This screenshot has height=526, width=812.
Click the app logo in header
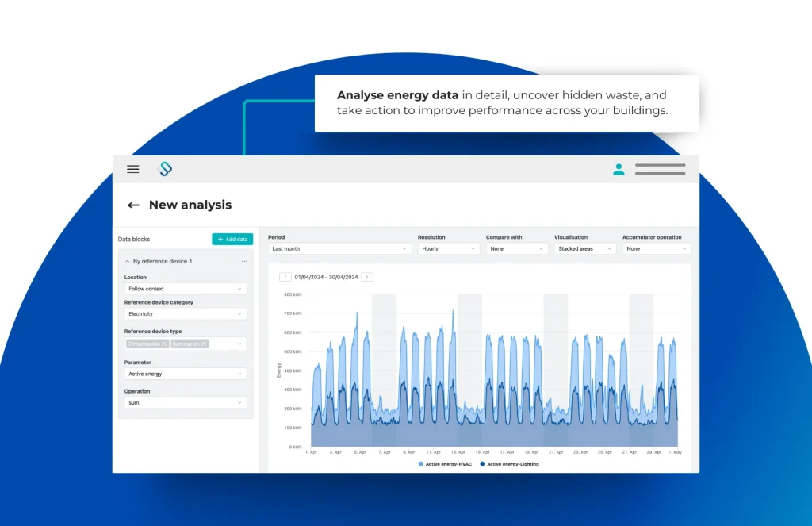165,169
